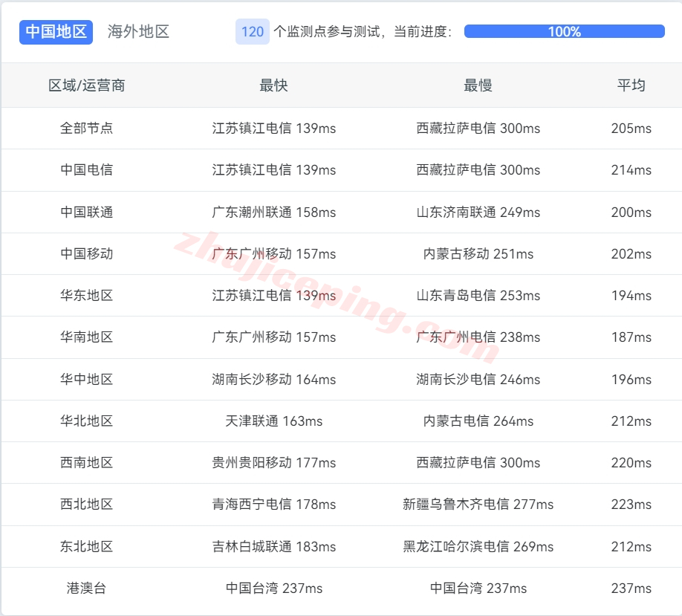Screen dimensions: 682x616
Task: Click 广东潮州联通 158ms cell
Action: point(273,212)
